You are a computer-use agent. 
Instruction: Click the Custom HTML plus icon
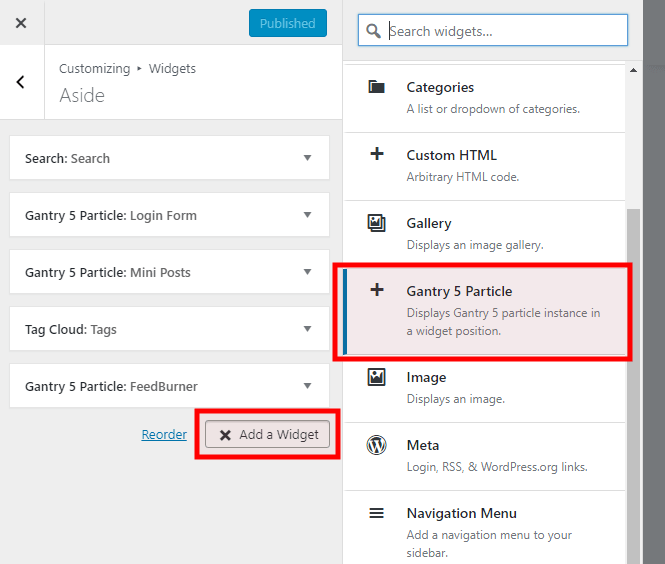[x=377, y=154]
